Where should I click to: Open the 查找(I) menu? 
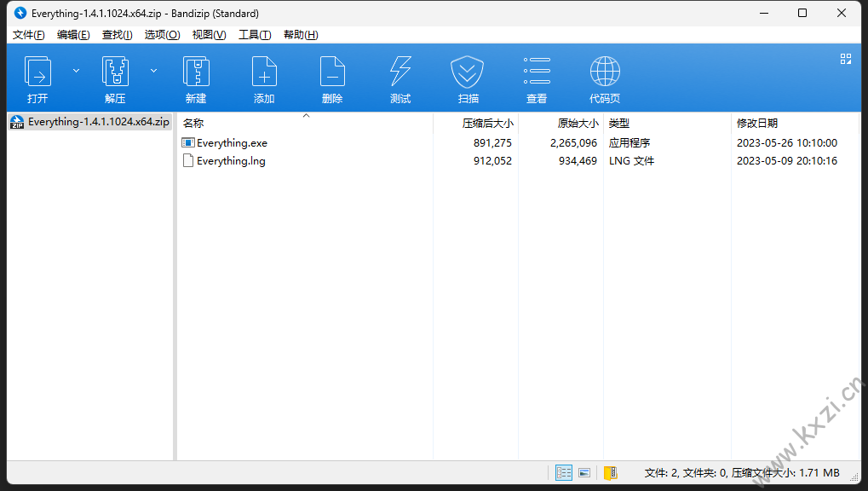tap(117, 35)
